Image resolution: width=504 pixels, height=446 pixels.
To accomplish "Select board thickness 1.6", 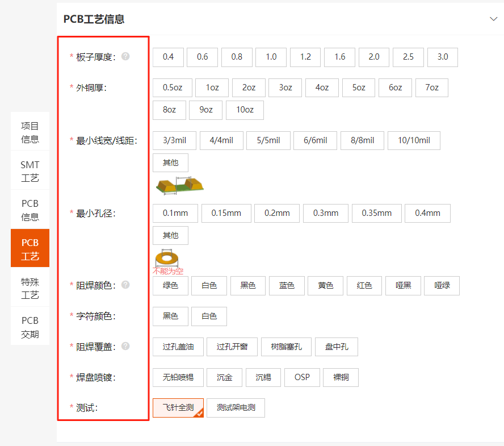I will tap(340, 57).
